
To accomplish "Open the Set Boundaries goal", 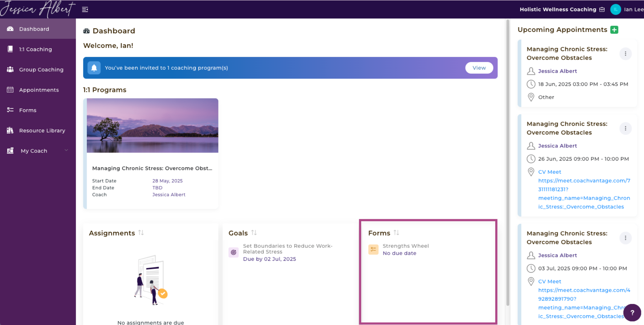I will pyautogui.click(x=288, y=249).
